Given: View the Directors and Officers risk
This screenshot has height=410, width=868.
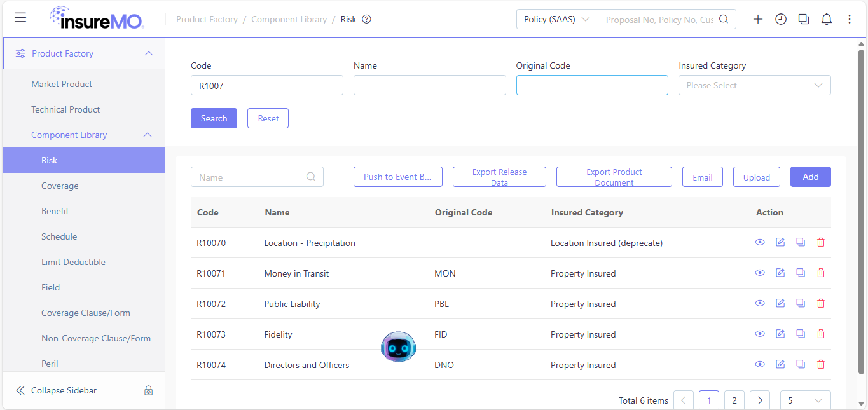Looking at the screenshot, I should [760, 364].
